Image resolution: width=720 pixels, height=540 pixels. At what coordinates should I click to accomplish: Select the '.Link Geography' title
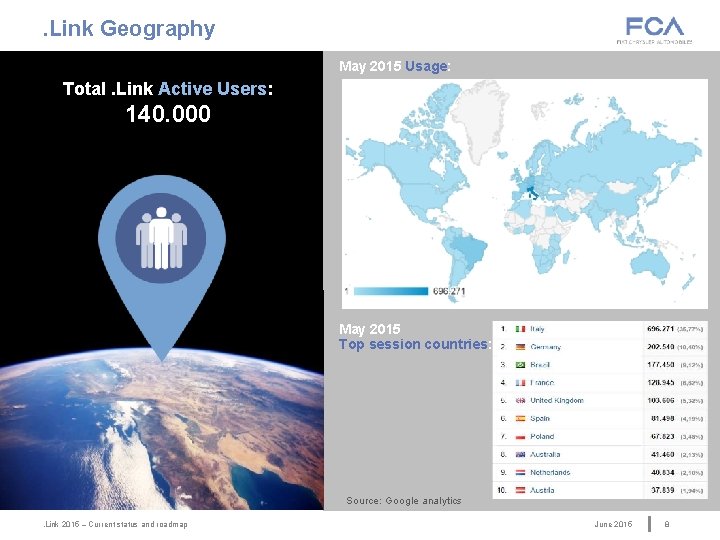tap(129, 28)
